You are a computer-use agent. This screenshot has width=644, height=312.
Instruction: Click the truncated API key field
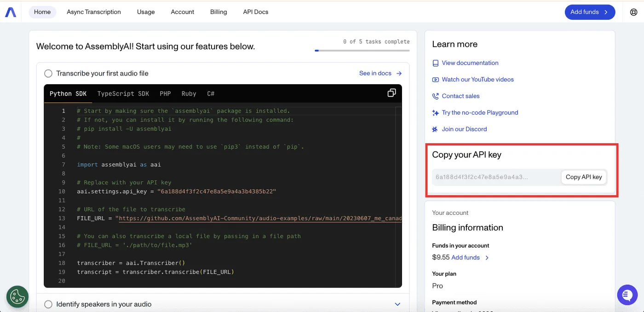(496, 177)
